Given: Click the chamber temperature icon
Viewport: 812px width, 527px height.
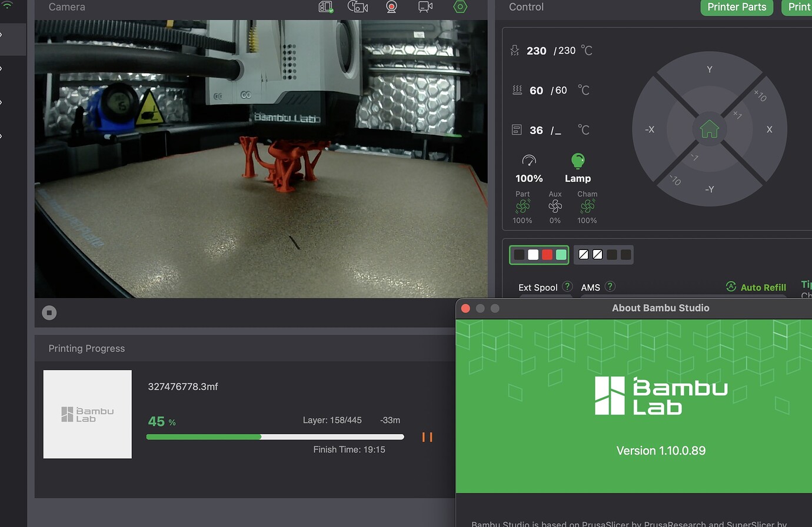Looking at the screenshot, I should click(x=517, y=129).
